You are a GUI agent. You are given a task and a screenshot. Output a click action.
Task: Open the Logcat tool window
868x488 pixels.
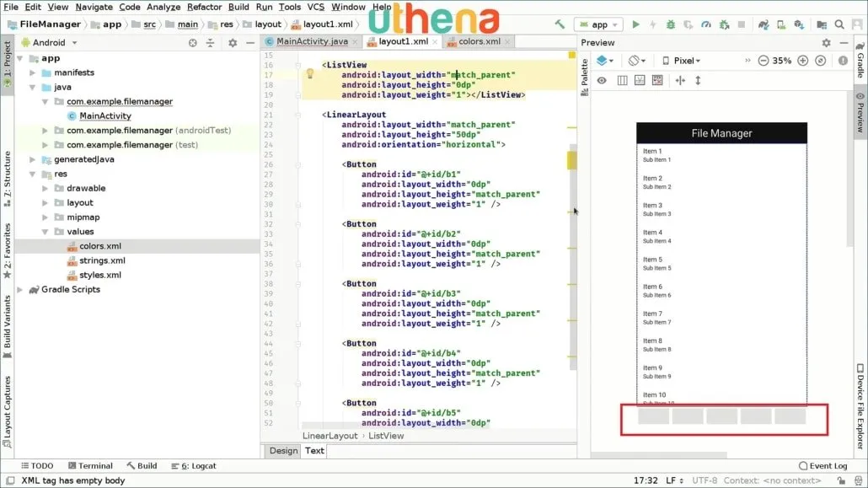(x=193, y=466)
